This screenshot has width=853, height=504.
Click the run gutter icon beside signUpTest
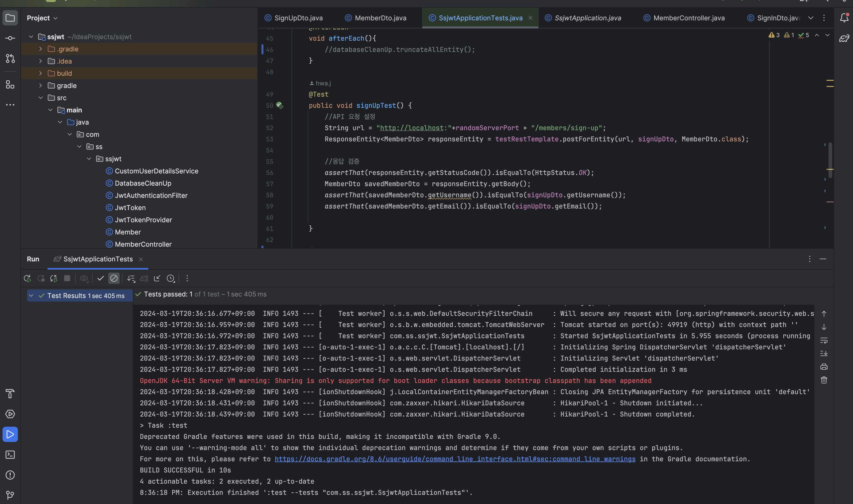click(x=280, y=105)
